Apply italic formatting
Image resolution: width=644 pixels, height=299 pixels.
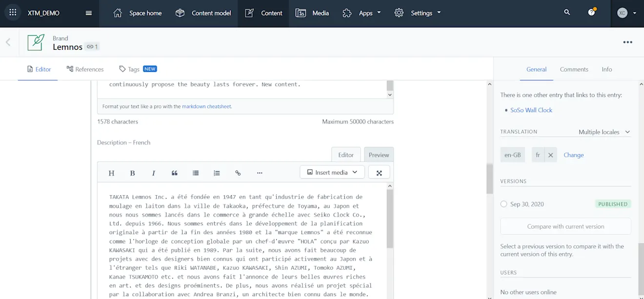154,173
